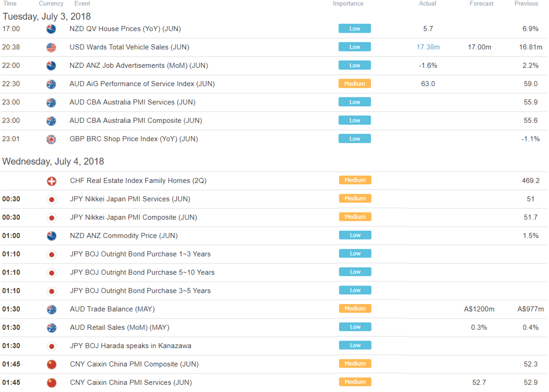Open NZD QV House Prices (YoY) event
The width and height of the screenshot is (549, 392).
tap(125, 29)
